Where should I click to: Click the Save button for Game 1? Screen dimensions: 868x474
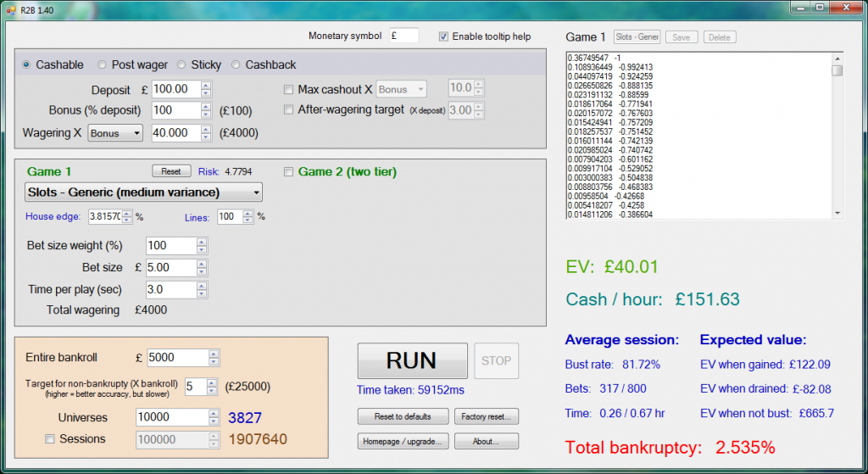pyautogui.click(x=681, y=37)
